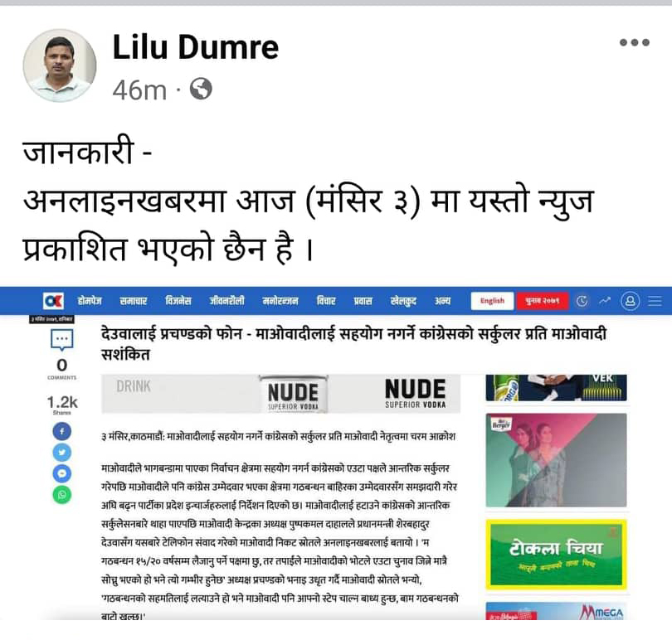This screenshot has height=640, width=672.
Task: Select the बिजनेस navigation item
Action: pyautogui.click(x=178, y=301)
